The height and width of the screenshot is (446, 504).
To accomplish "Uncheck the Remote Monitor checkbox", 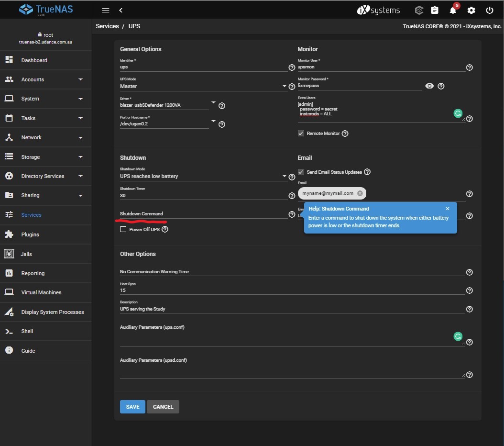I will (301, 134).
